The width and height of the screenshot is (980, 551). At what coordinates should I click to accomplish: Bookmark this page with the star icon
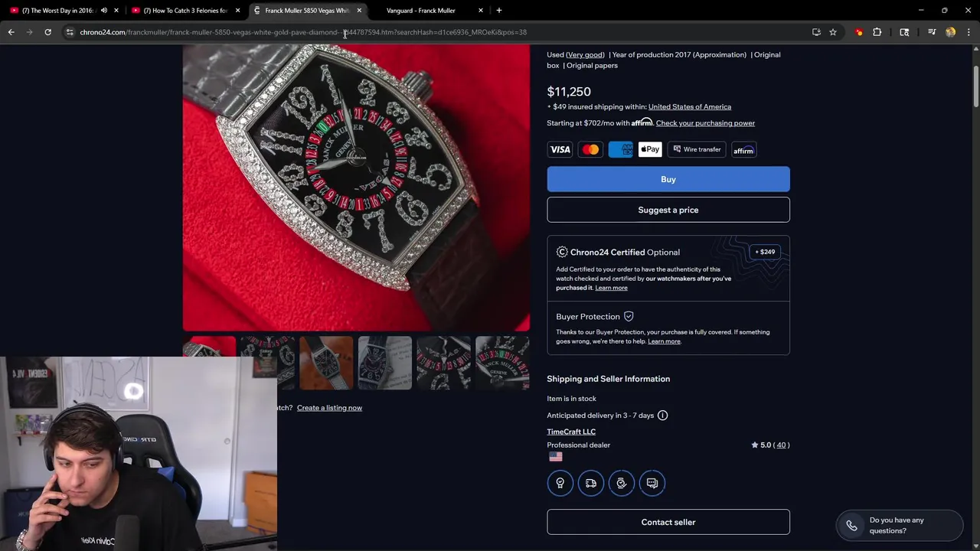click(x=833, y=32)
